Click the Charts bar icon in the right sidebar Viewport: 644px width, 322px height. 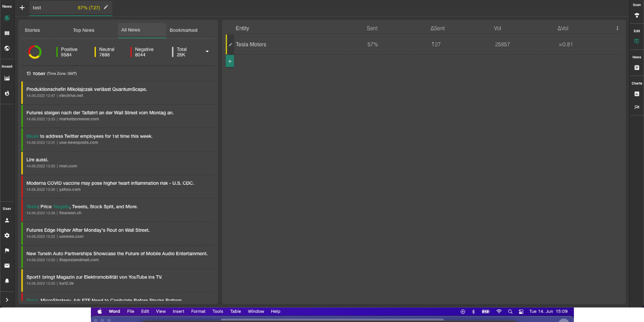click(637, 94)
